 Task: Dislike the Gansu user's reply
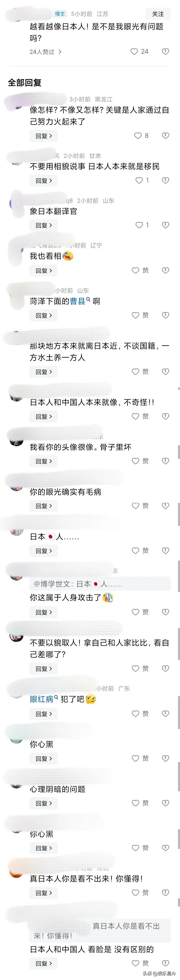tap(165, 180)
